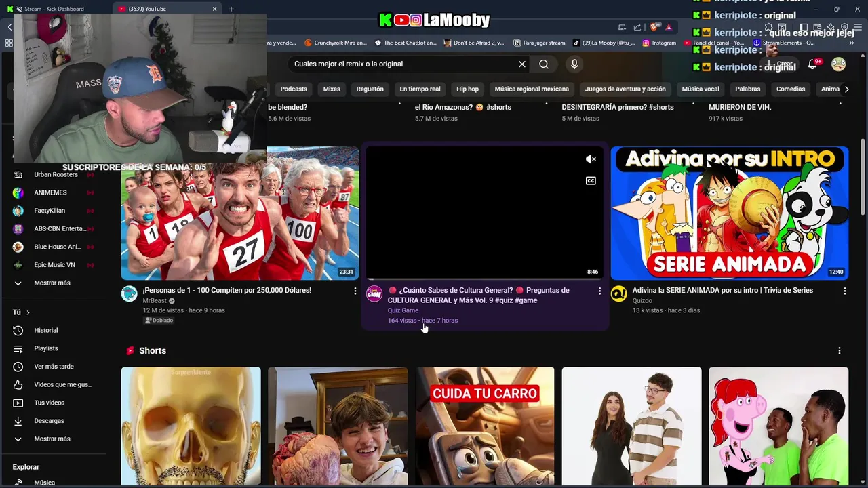Click the MrBeast channel avatar

(x=129, y=293)
